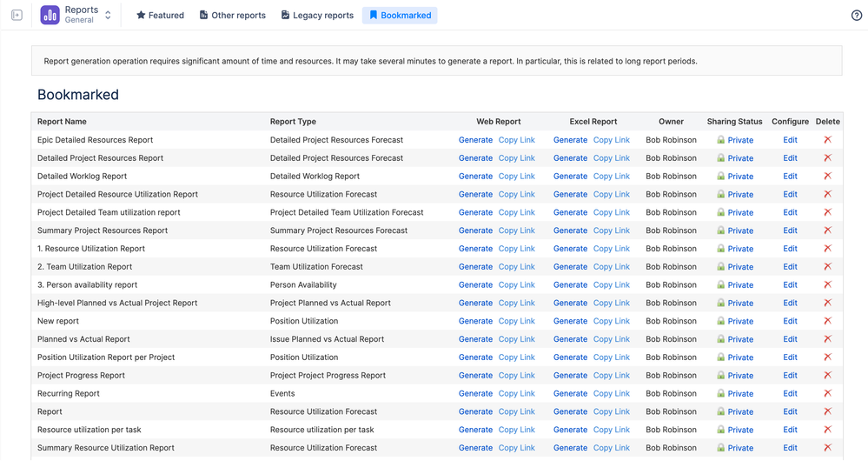Delete the 2. Team Utilization Report
Image resolution: width=868 pixels, height=461 pixels.
point(827,266)
